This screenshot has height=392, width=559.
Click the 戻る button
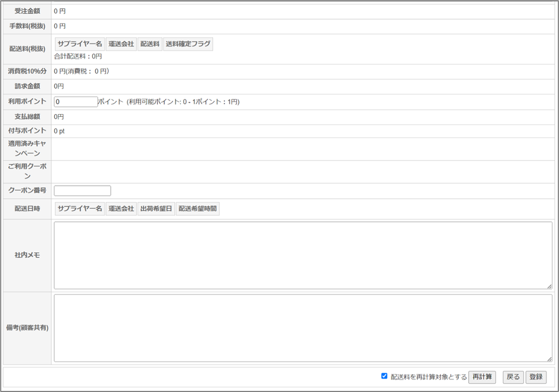click(x=513, y=377)
